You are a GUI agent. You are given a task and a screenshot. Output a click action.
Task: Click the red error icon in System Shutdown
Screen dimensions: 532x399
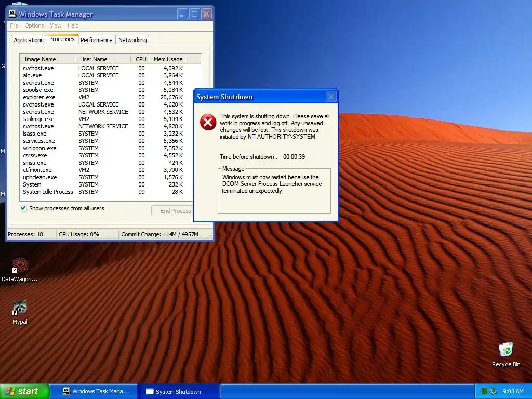coord(208,122)
